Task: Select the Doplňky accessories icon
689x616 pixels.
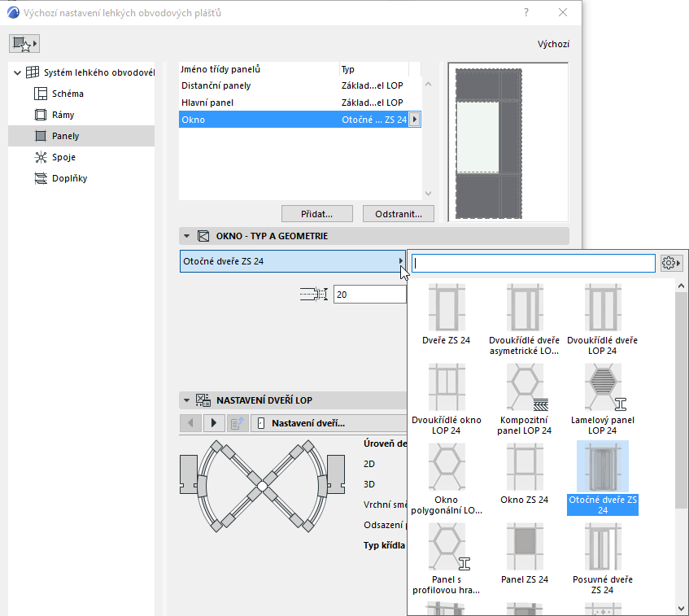Action: (41, 178)
